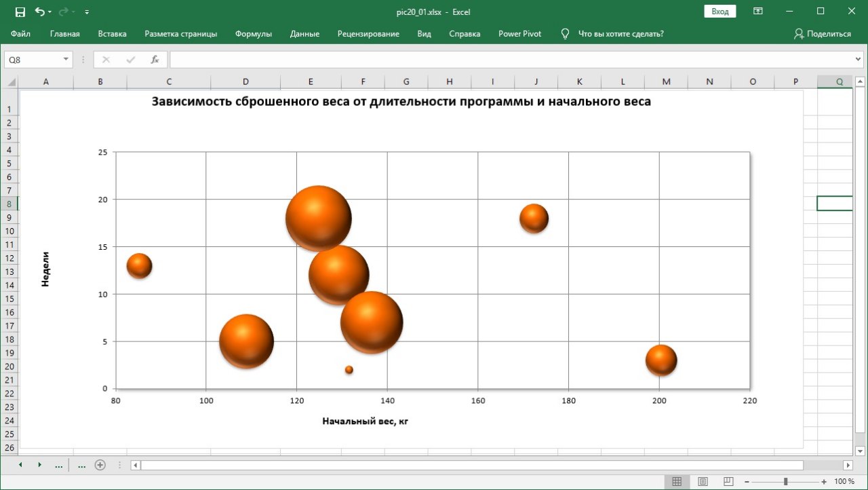This screenshot has height=490, width=868.
Task: Click the bubble near 109 kg, 5 weeks
Action: [246, 341]
